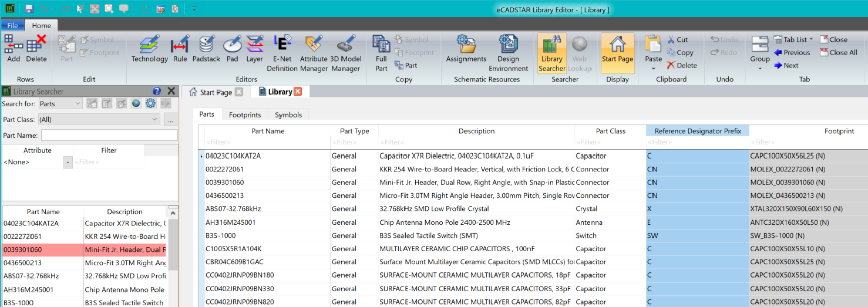Open the Attribute Manager
The image size is (868, 307).
tap(314, 53)
